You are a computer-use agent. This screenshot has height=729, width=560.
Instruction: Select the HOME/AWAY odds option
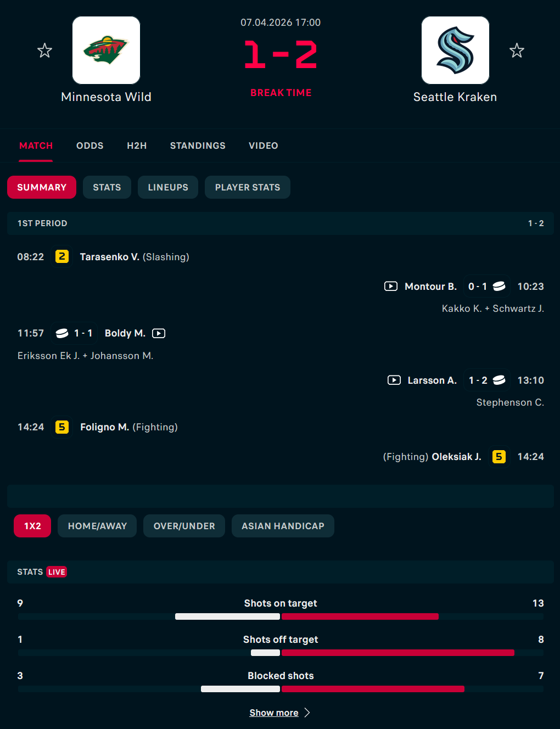97,526
